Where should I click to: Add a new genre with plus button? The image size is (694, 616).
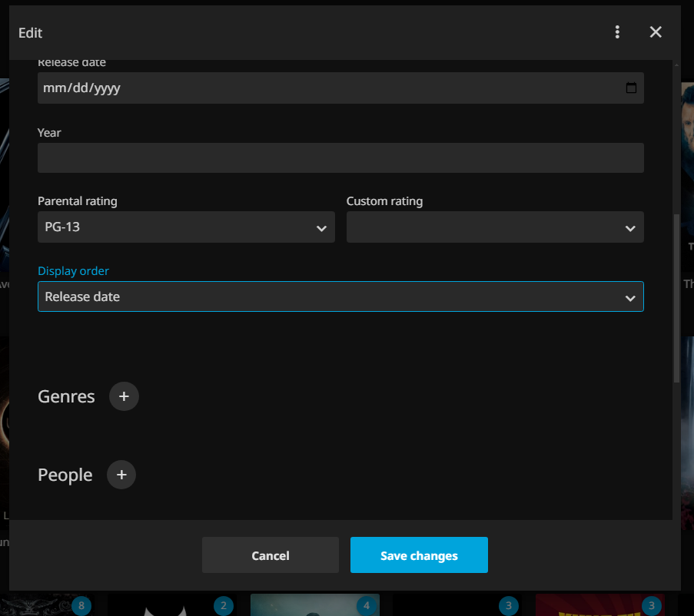(x=124, y=396)
